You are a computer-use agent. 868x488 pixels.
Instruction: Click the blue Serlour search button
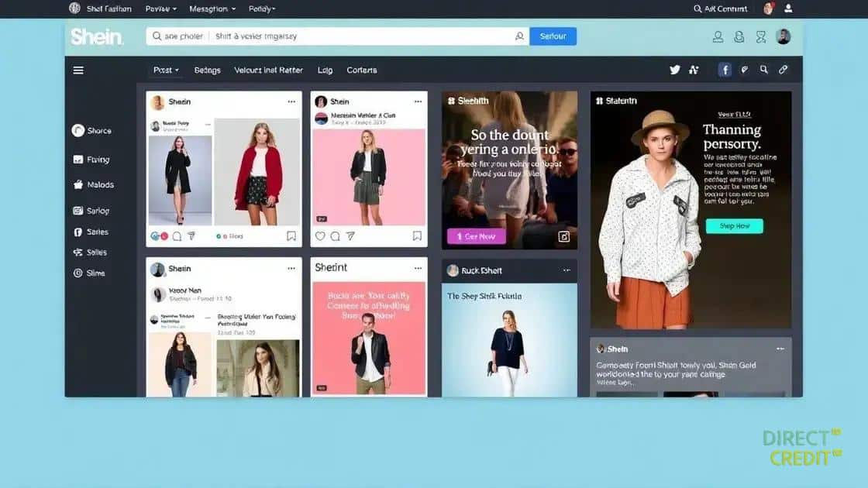point(553,36)
